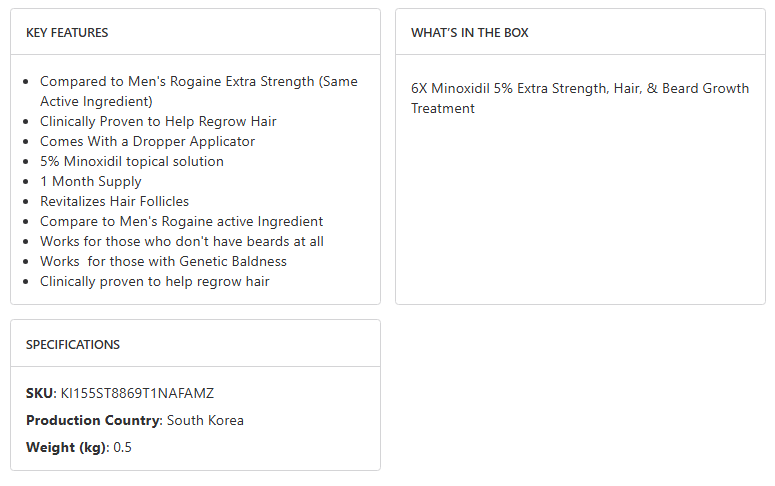This screenshot has width=775, height=486.
Task: Click the WHAT'S IN THE BOX heading
Action: pos(469,33)
